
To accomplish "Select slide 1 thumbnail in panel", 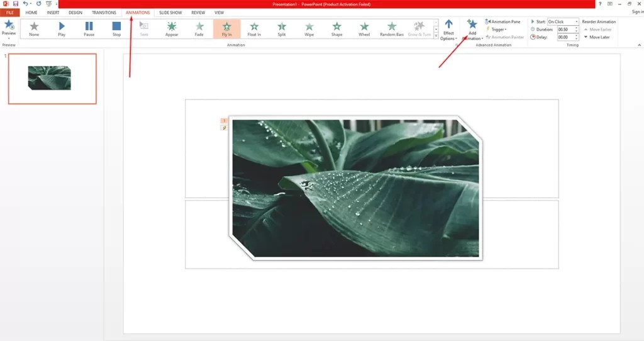I will tap(53, 79).
